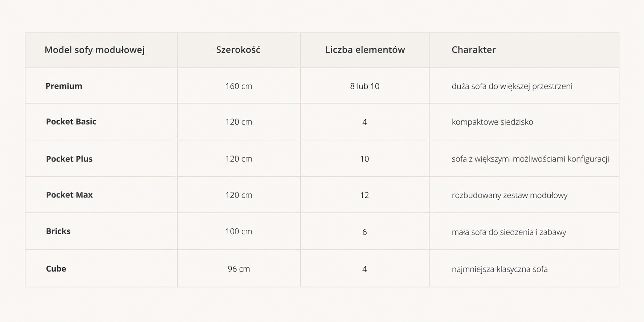Image resolution: width=644 pixels, height=322 pixels.
Task: Select the 96 cm width value
Action: click(x=239, y=269)
